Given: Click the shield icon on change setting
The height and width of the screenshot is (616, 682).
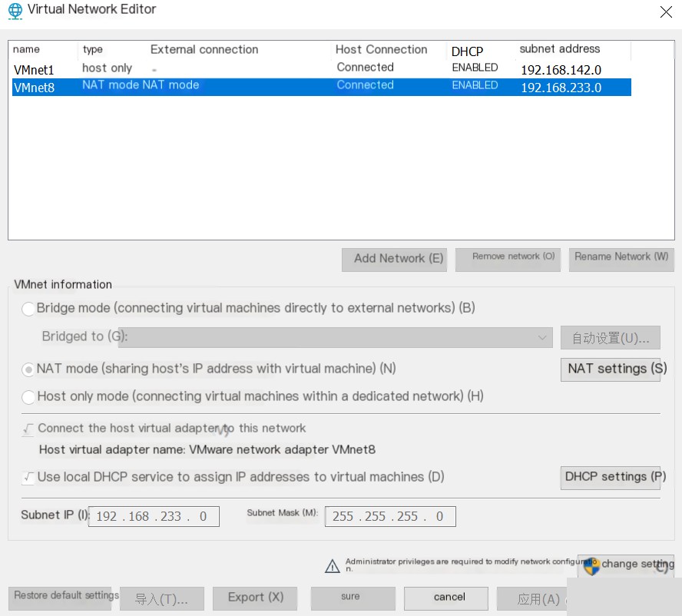Looking at the screenshot, I should 591,566.
